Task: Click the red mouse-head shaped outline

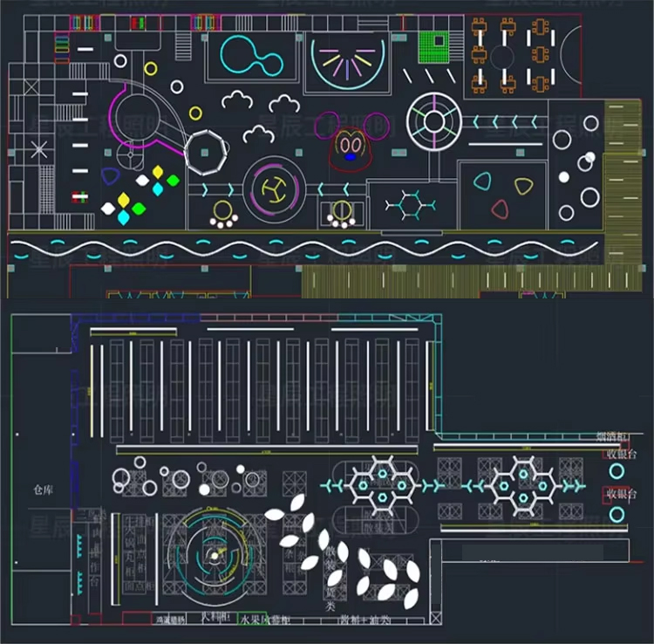Action: (x=348, y=144)
